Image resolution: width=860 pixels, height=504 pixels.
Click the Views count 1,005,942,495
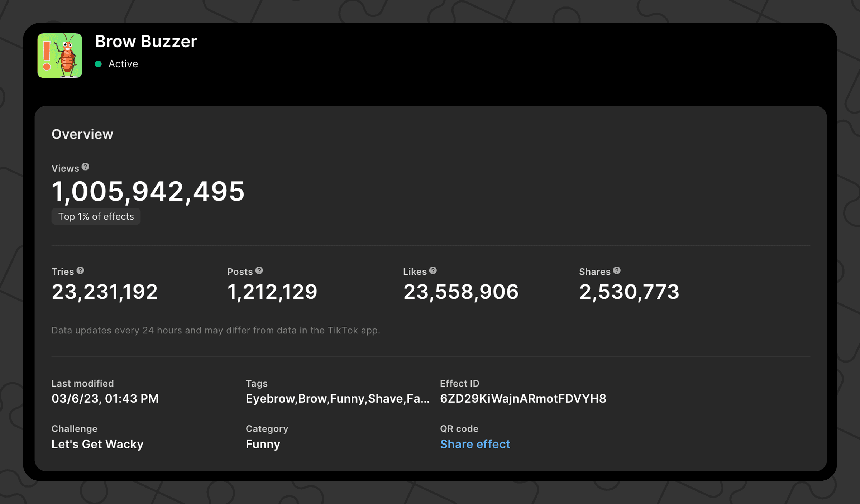coord(148,191)
